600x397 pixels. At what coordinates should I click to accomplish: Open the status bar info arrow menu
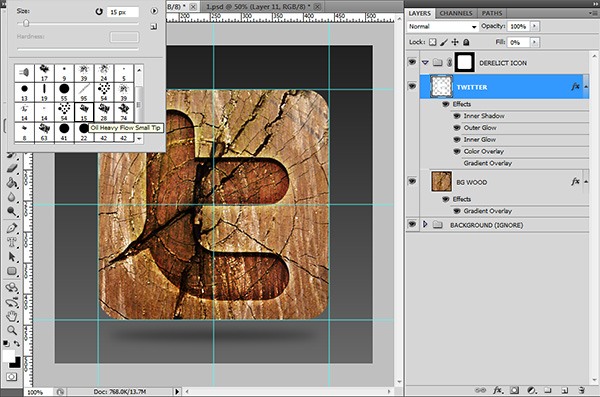coord(177,392)
